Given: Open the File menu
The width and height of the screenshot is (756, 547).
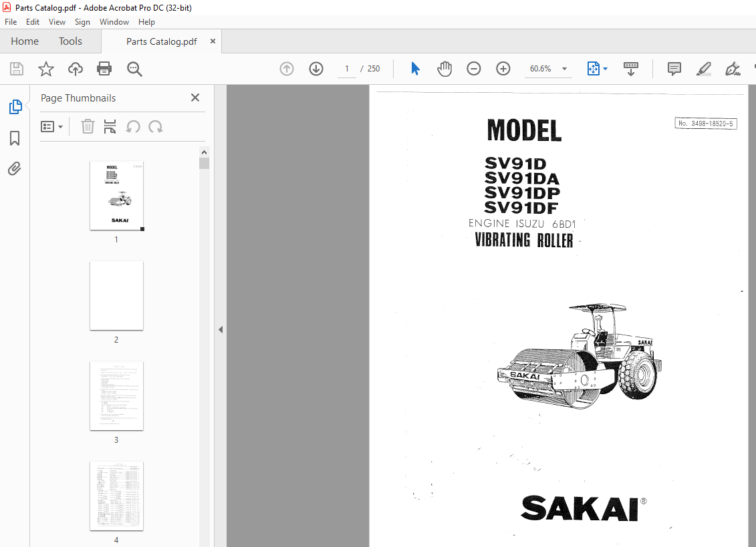Looking at the screenshot, I should 11,21.
